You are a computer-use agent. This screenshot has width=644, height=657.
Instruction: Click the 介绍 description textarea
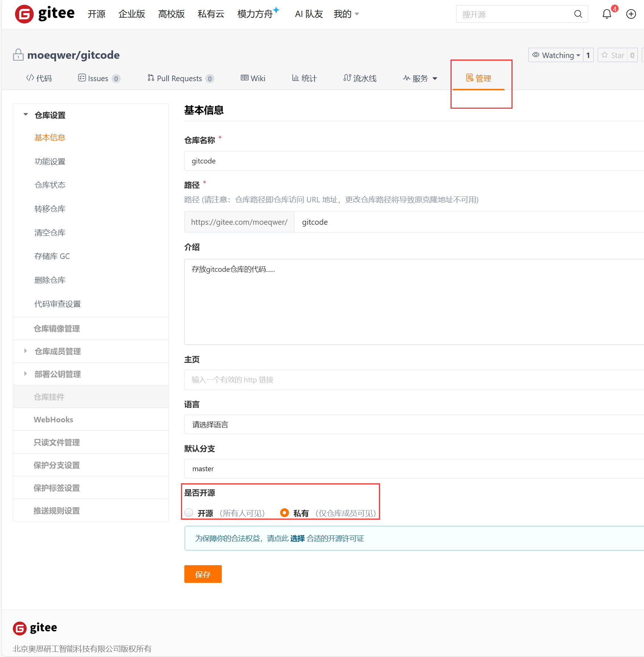414,302
